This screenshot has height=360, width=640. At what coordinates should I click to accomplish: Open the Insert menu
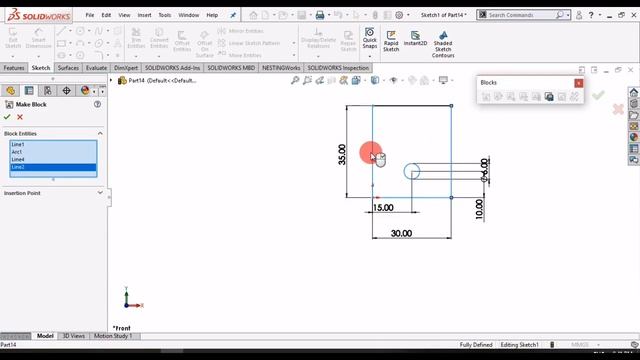[144, 15]
